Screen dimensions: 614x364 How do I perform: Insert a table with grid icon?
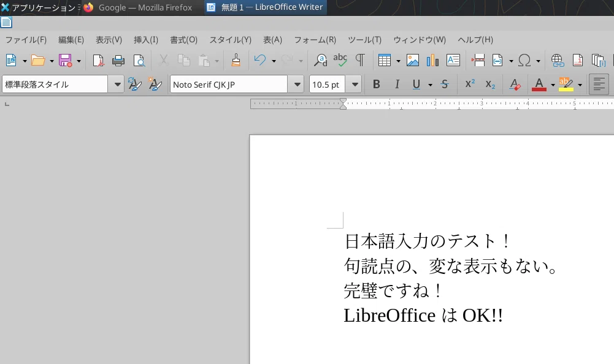coord(385,60)
